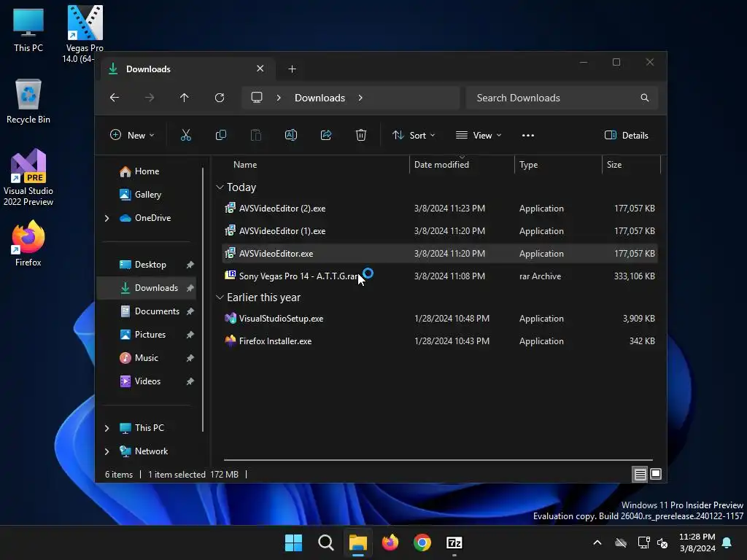Go forward with the right arrow

pyautogui.click(x=150, y=98)
